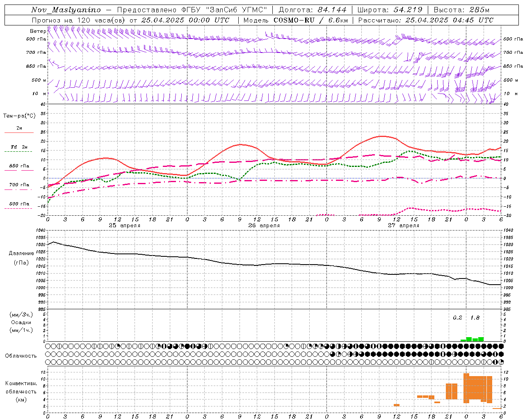Click the date label 26 апреля
525x420 pixels.
pos(264,226)
